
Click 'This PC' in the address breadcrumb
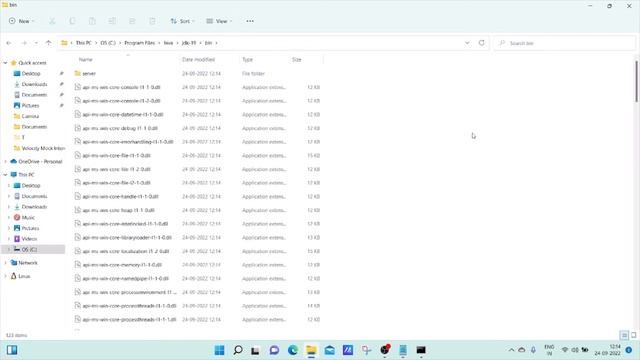coord(83,43)
